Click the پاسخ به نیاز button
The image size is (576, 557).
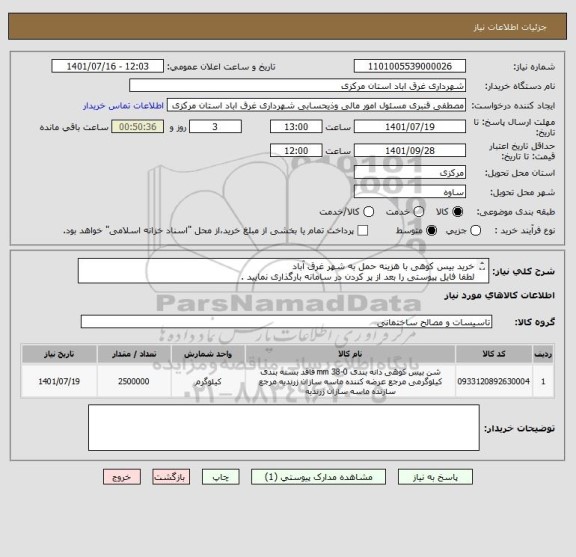(x=435, y=477)
